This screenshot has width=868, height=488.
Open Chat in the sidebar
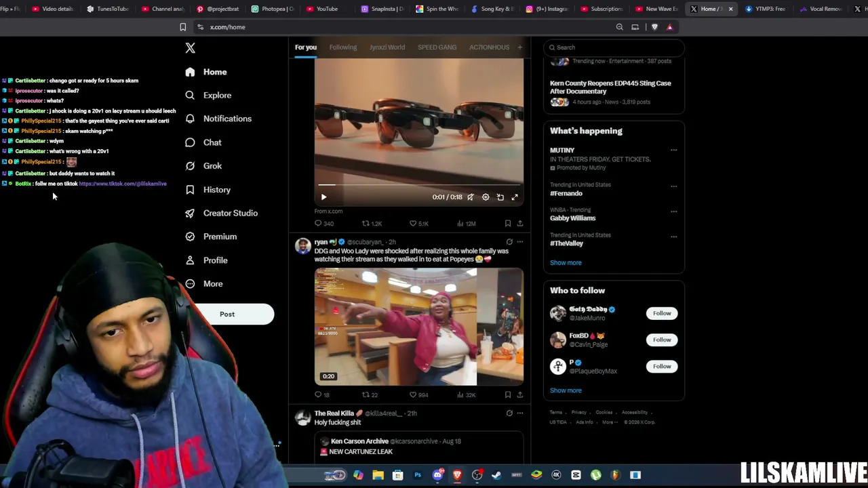click(x=203, y=142)
